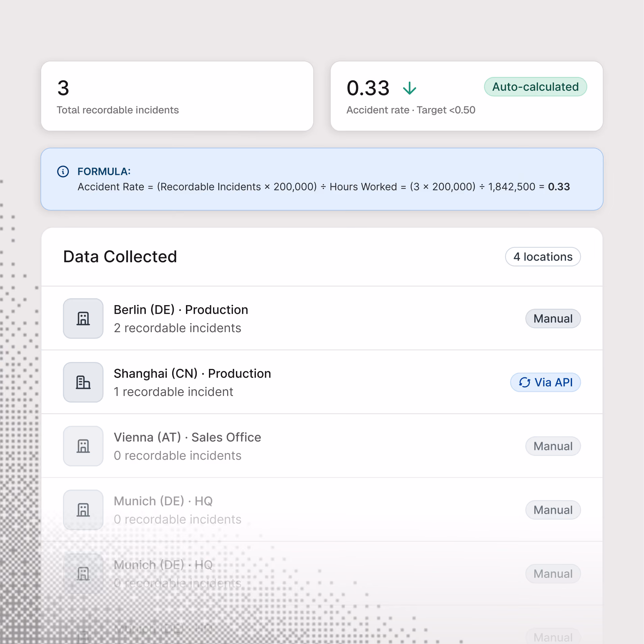644x644 pixels.
Task: Click the 4 locations pill
Action: pos(543,257)
